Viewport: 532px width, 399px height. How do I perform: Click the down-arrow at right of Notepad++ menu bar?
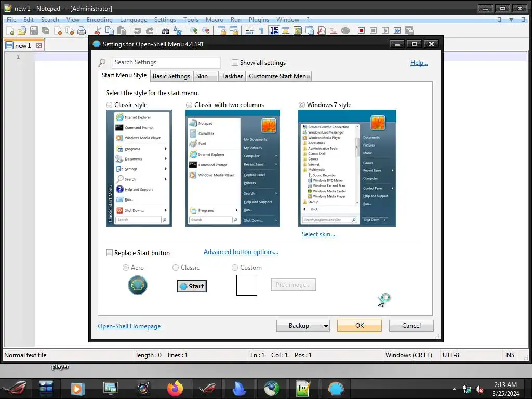click(x=511, y=20)
